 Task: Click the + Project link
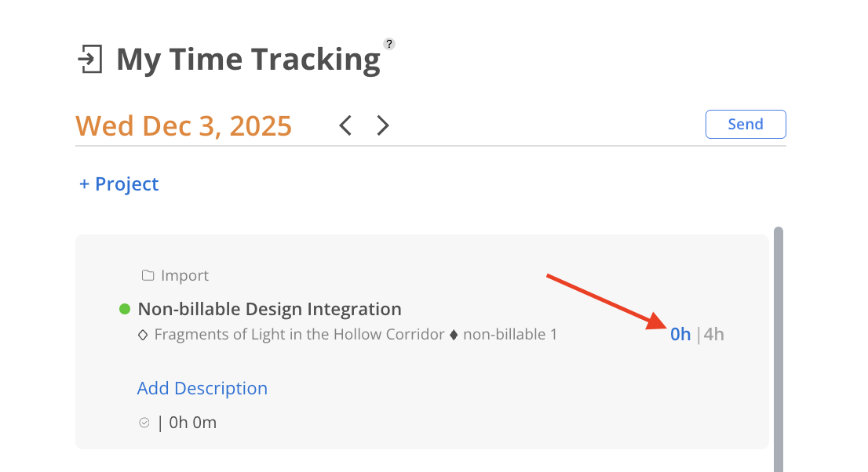(119, 184)
